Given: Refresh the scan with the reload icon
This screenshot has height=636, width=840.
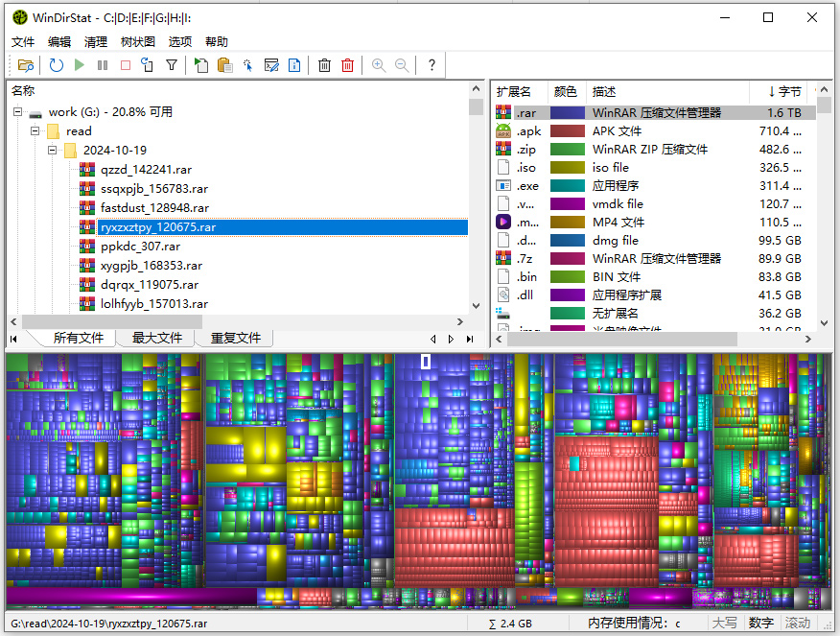Looking at the screenshot, I should pos(56,65).
